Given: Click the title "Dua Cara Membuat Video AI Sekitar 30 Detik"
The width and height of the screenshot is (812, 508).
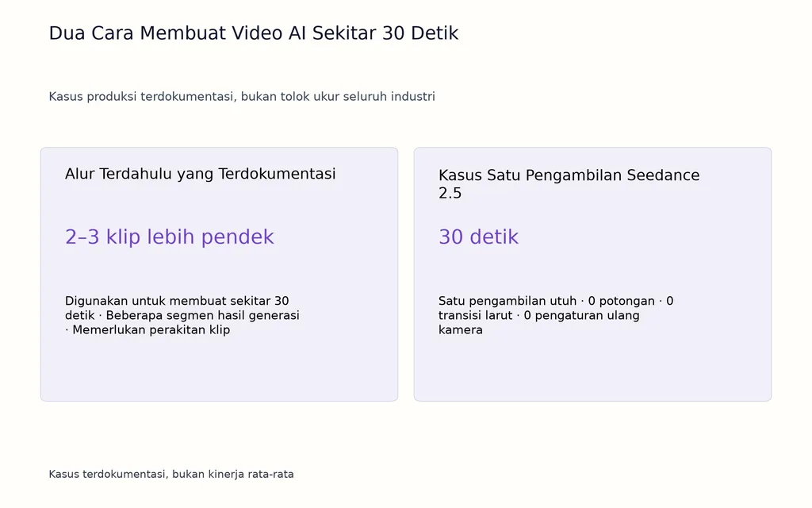Looking at the screenshot, I should [253, 33].
